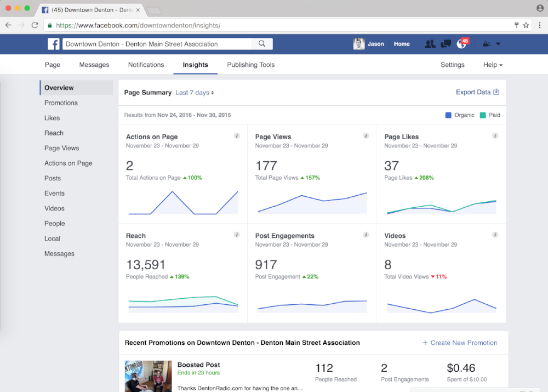This screenshot has width=548, height=392.
Task: Click the Actions on Page info icon
Action: 237,135
